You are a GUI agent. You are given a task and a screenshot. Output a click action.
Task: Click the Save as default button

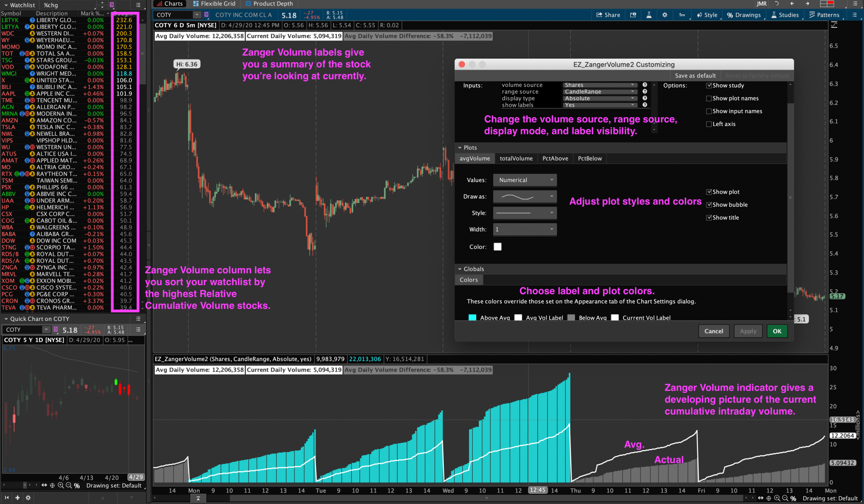(695, 75)
